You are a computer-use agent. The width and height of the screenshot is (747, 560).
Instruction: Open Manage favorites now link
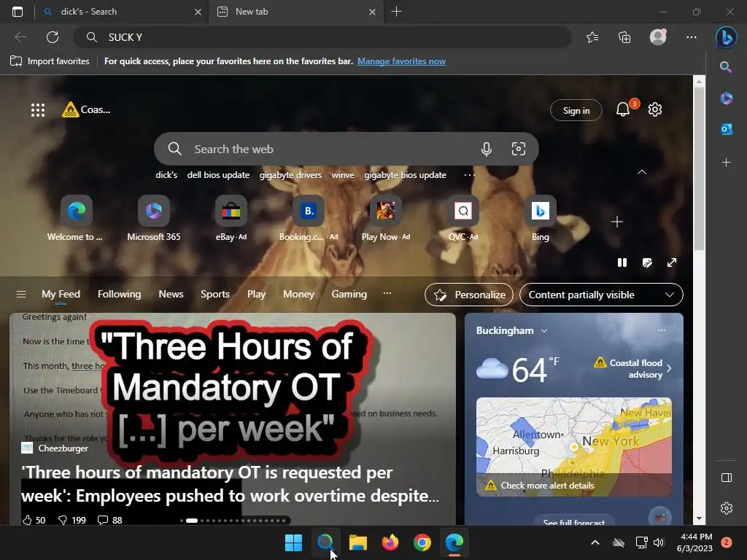tap(401, 61)
